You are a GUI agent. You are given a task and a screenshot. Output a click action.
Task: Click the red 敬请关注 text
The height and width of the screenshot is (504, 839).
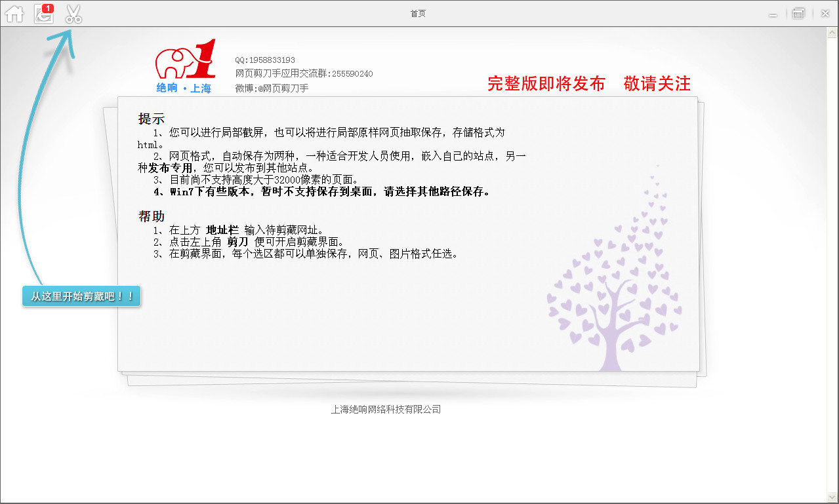click(x=657, y=84)
